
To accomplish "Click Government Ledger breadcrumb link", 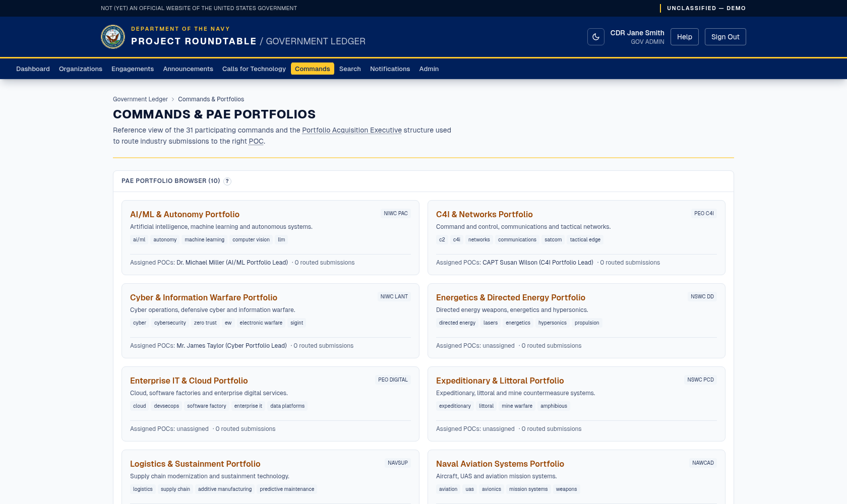I will 140,99.
